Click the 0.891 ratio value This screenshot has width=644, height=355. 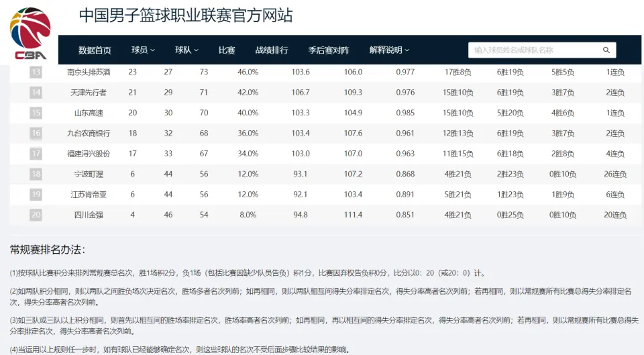[405, 195]
